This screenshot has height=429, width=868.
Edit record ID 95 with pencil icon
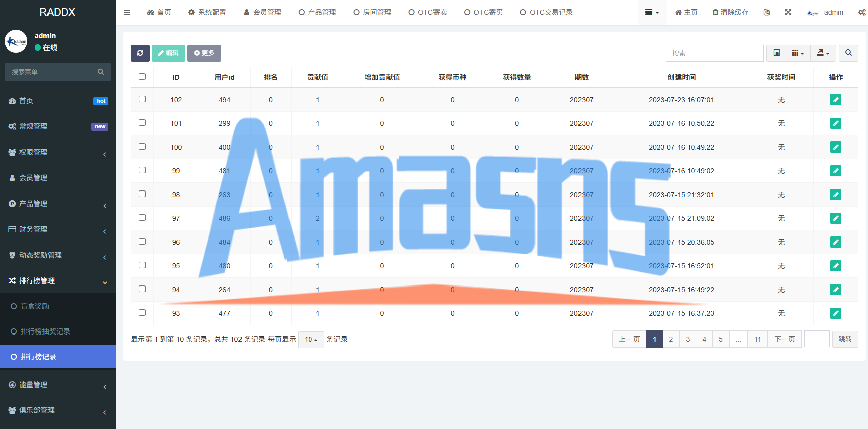click(x=836, y=266)
